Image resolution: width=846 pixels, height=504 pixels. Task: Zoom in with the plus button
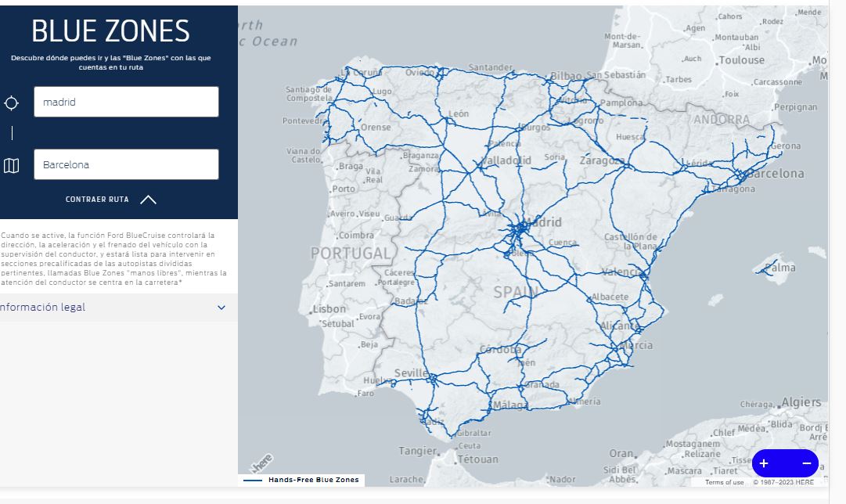tap(764, 463)
